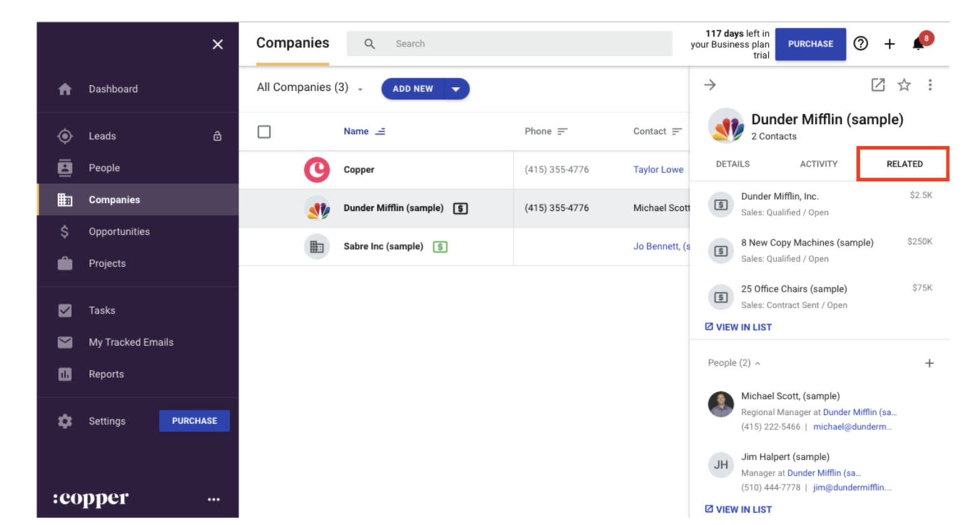
Task: Close the sidebar with the X icon
Action: coord(217,44)
